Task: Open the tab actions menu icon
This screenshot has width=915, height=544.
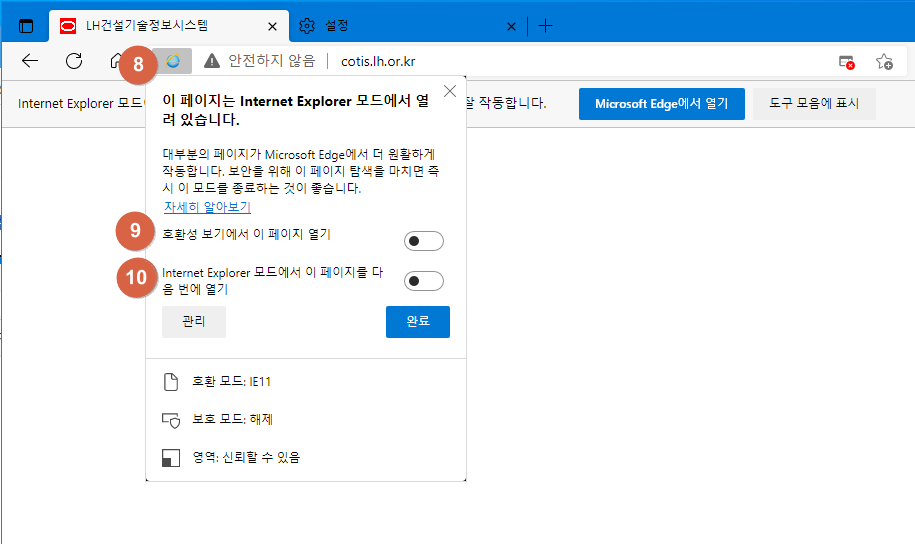Action: coord(26,26)
